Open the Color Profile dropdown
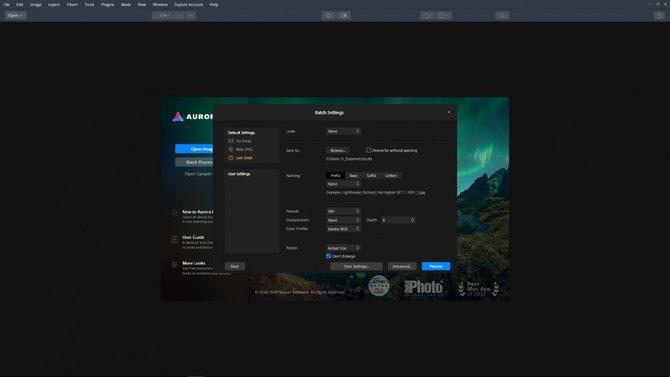670x377 pixels. click(344, 229)
